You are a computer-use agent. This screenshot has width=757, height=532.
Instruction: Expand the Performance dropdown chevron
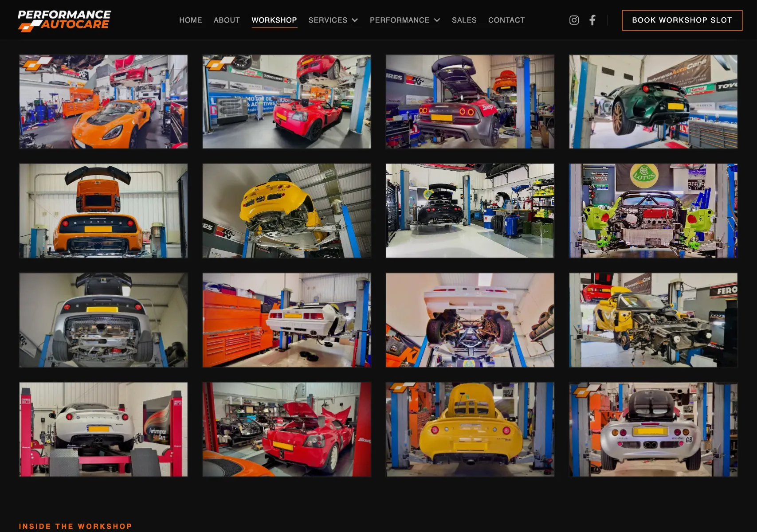(x=437, y=20)
